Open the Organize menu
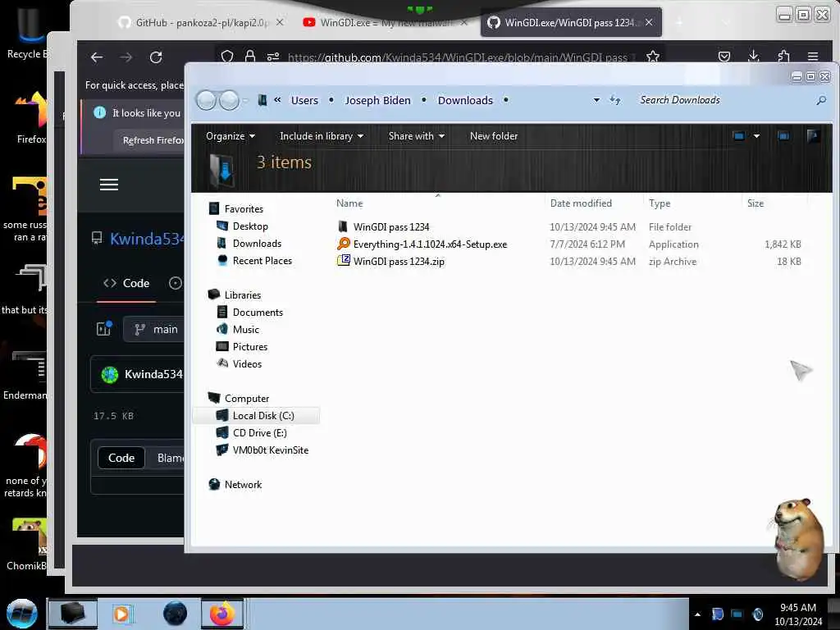This screenshot has width=840, height=630. tap(231, 136)
